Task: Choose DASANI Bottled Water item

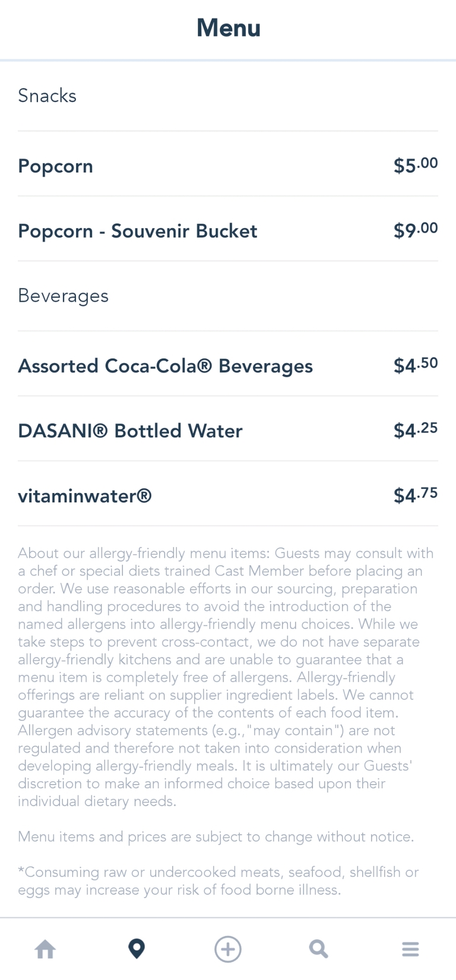Action: tap(130, 431)
